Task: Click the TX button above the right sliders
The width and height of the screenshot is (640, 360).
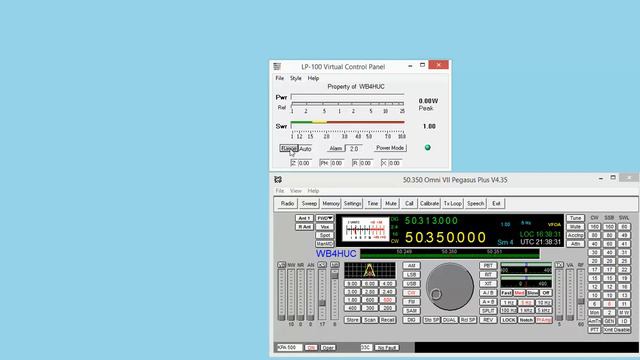Action: pos(559,265)
